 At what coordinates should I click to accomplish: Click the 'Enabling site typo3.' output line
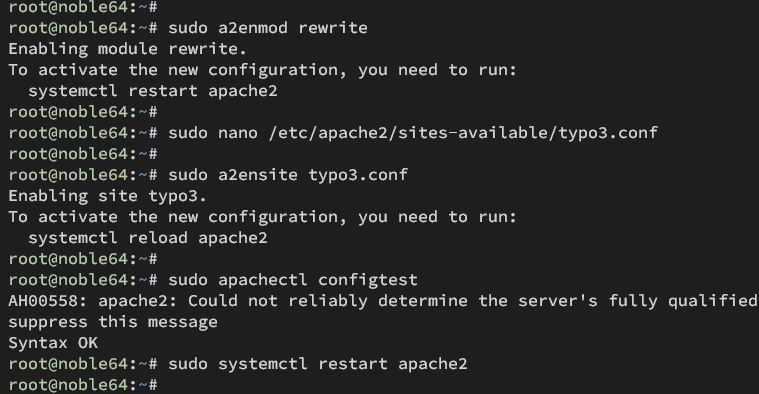[107, 196]
